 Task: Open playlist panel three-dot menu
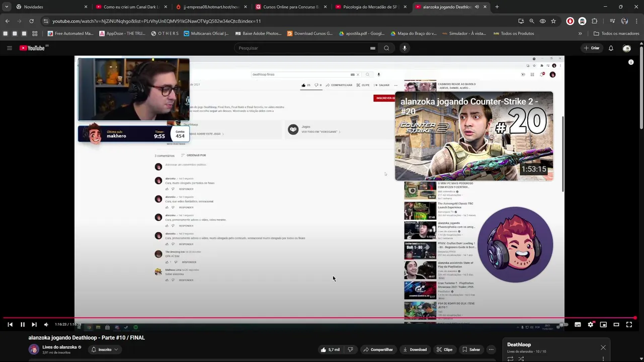(603, 359)
